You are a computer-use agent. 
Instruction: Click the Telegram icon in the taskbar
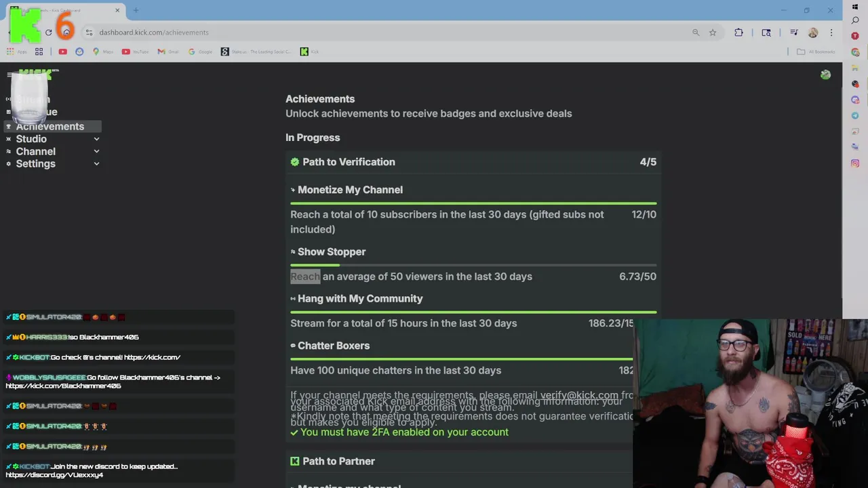855,115
